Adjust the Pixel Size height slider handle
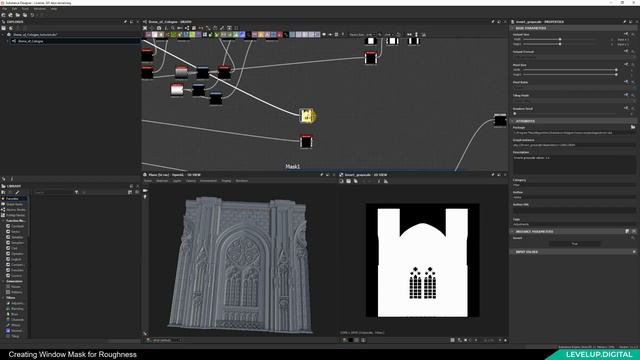640x360 pixels. point(616,74)
